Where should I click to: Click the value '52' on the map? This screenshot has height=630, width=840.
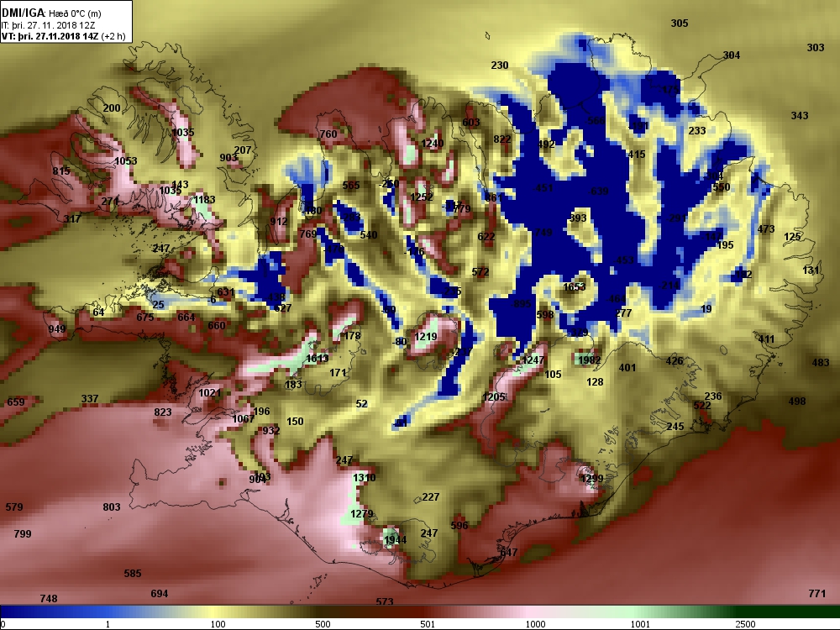[x=362, y=404]
